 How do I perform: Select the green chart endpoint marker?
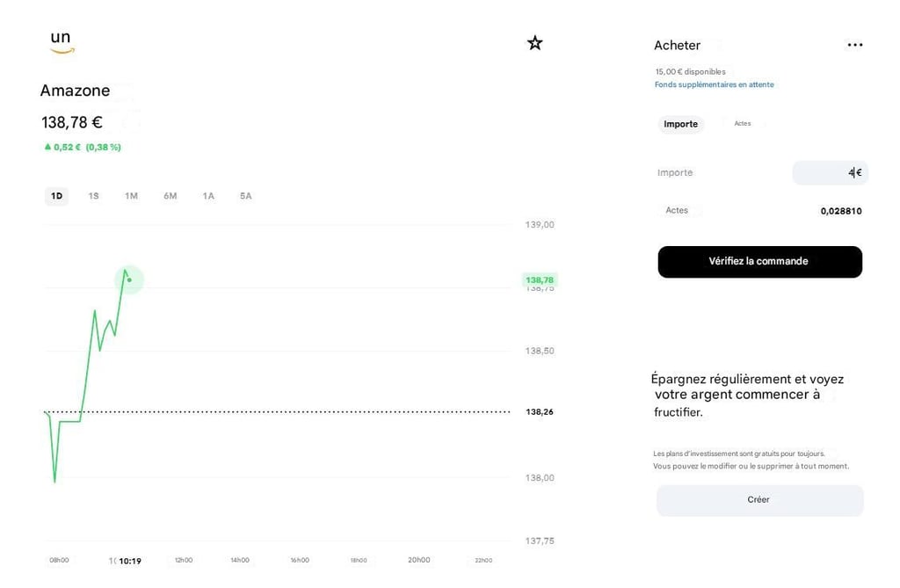(x=129, y=279)
